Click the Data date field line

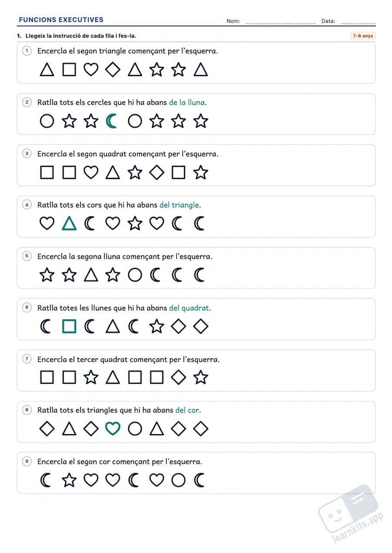tap(358, 22)
